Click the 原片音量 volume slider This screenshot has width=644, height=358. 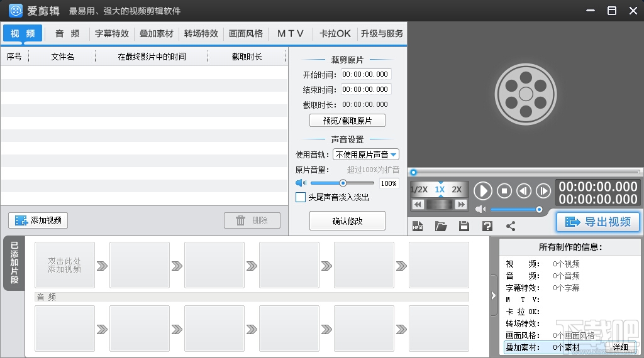click(x=343, y=183)
